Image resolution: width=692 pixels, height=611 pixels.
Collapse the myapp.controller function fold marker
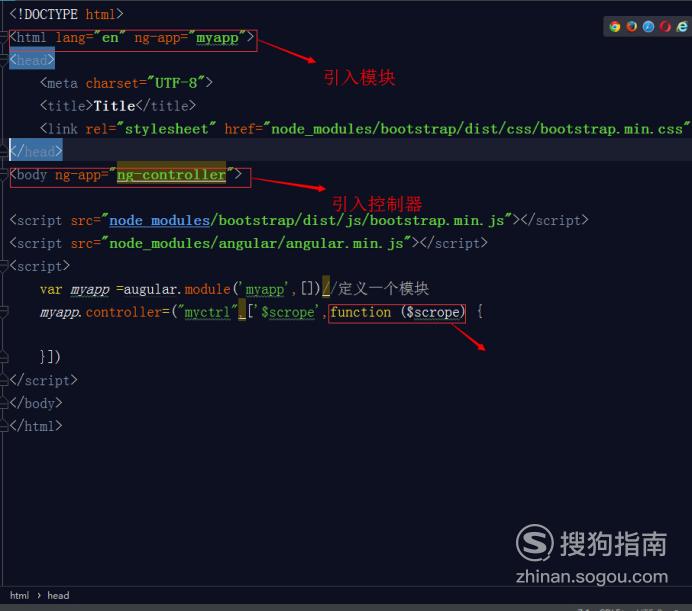[x=4, y=312]
